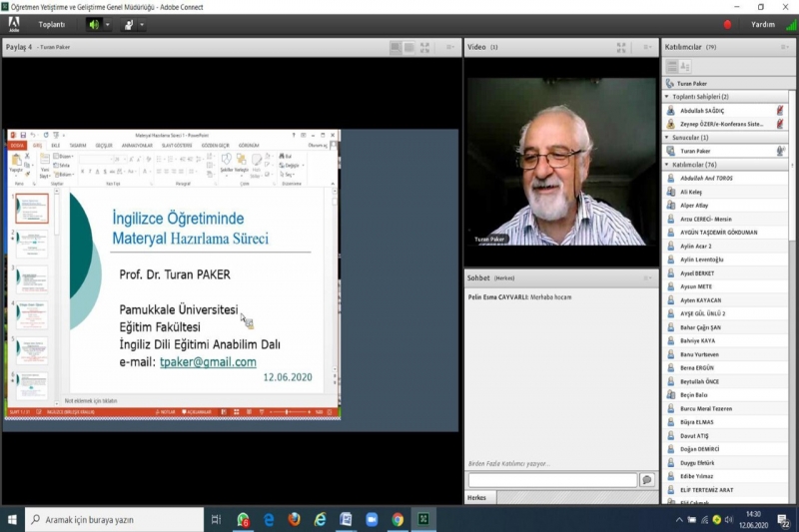799x532 pixels.
Task: Switch to attendee status view
Action: [685, 66]
